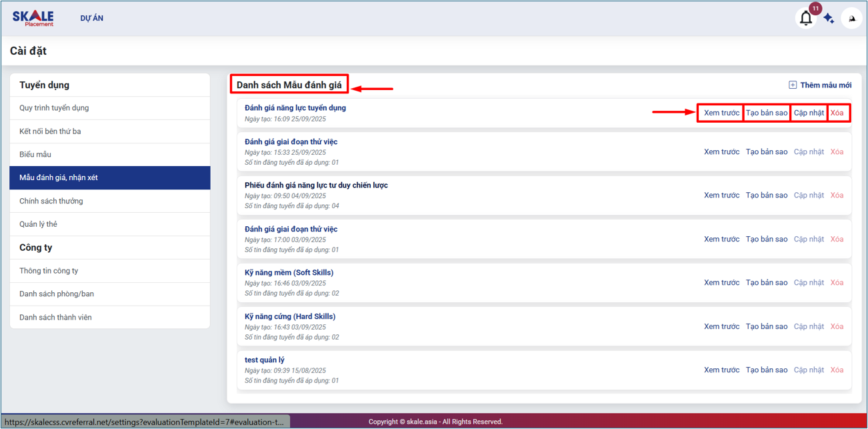Select Quy trình tuyển dụng in sidebar
Screen dimensions: 868x429
pyautogui.click(x=54, y=108)
